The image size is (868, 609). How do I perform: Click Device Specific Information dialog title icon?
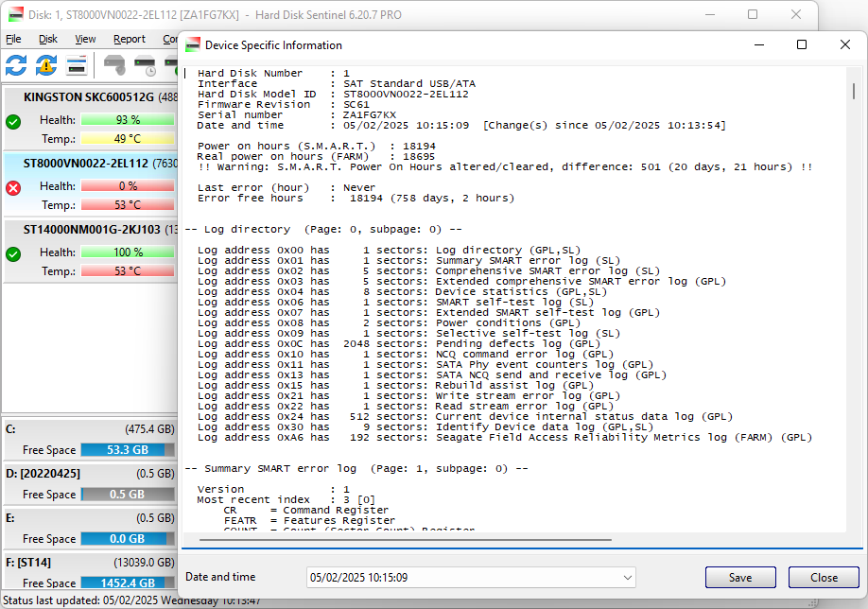point(193,44)
